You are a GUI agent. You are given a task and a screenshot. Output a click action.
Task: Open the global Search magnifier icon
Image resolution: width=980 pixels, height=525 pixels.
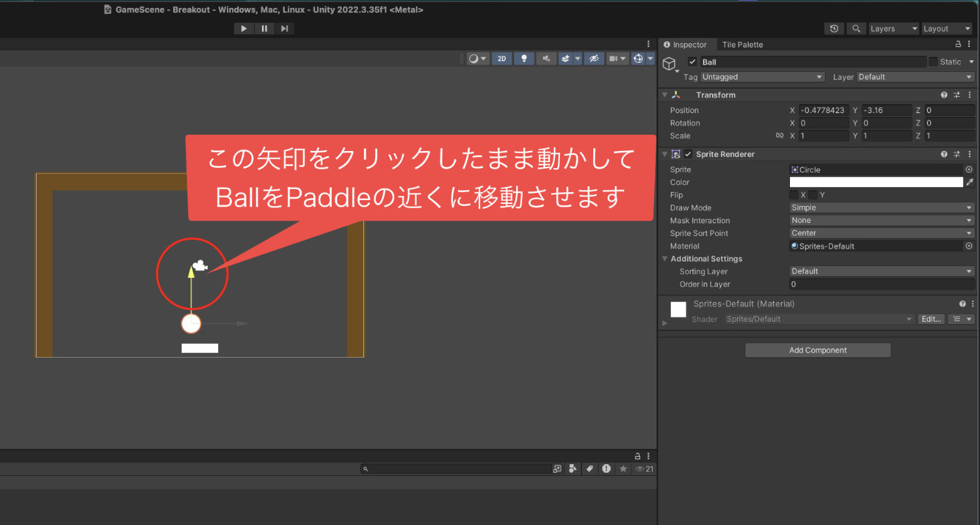pos(856,29)
